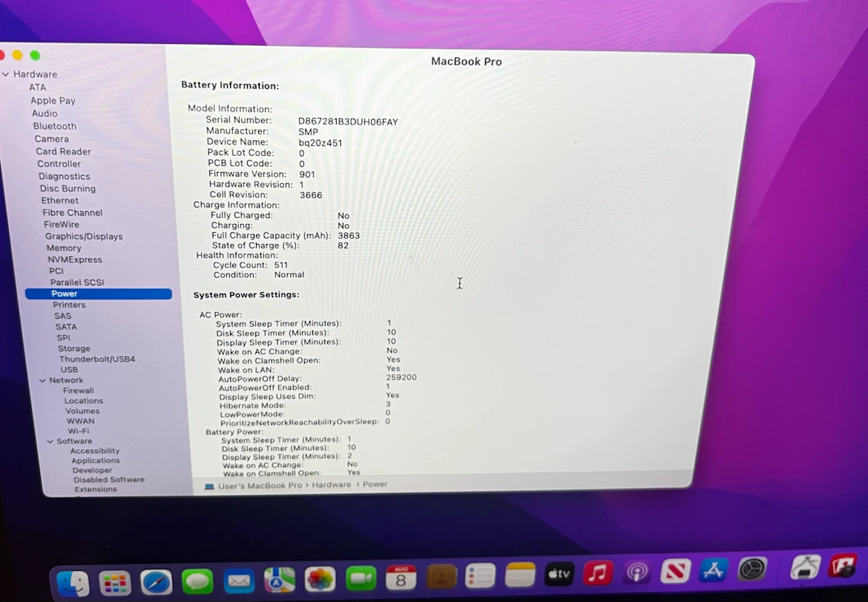Open App Store from the dock
The image size is (868, 602).
[x=714, y=569]
